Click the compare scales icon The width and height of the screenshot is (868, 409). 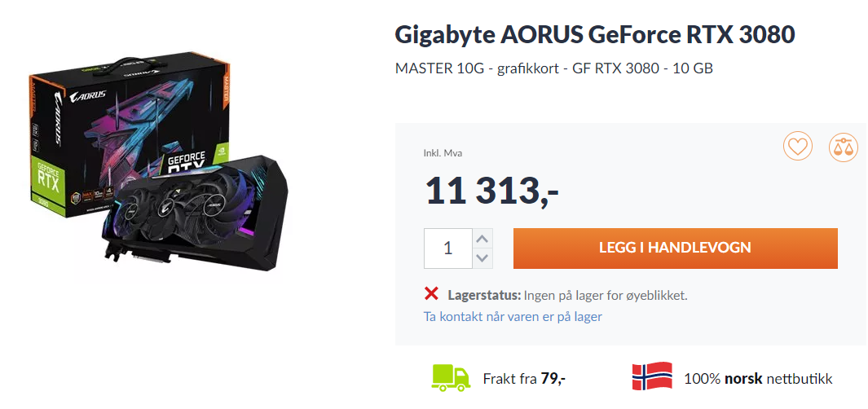(x=843, y=147)
